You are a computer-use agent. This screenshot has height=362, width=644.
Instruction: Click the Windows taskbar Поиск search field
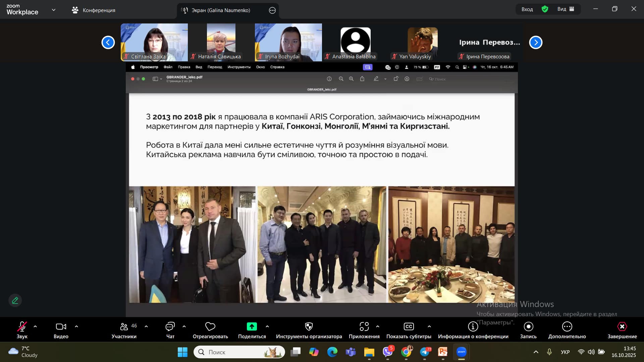(x=235, y=352)
